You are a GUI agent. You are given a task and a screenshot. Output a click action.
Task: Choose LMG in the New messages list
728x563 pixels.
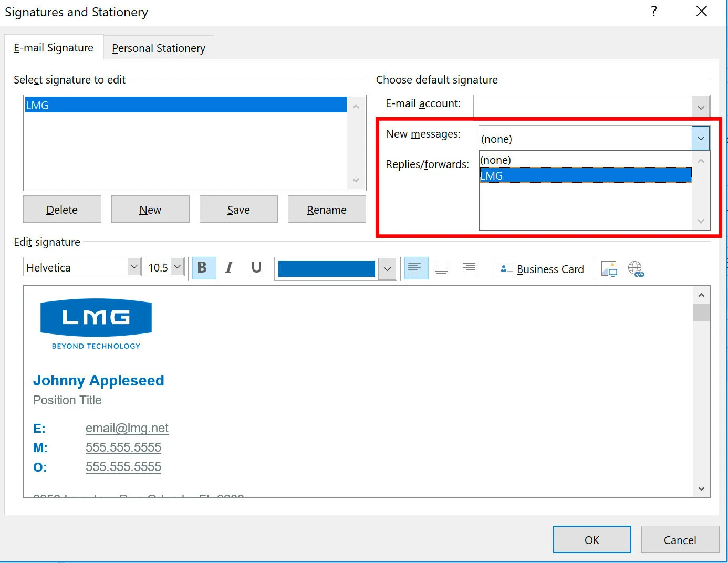pyautogui.click(x=586, y=175)
